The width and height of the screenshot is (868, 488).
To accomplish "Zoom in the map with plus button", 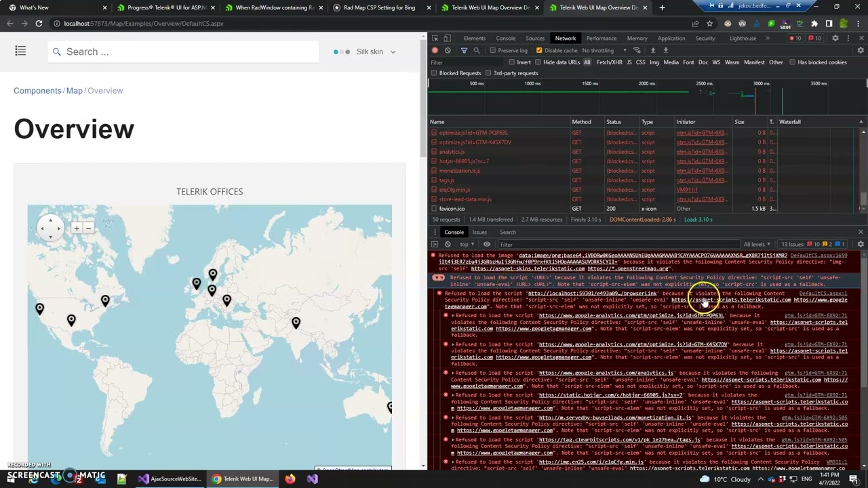I will pos(77,228).
